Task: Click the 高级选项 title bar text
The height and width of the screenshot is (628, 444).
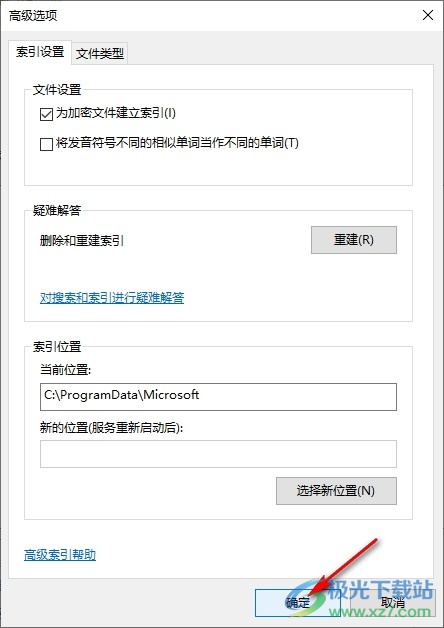Action: click(x=33, y=16)
